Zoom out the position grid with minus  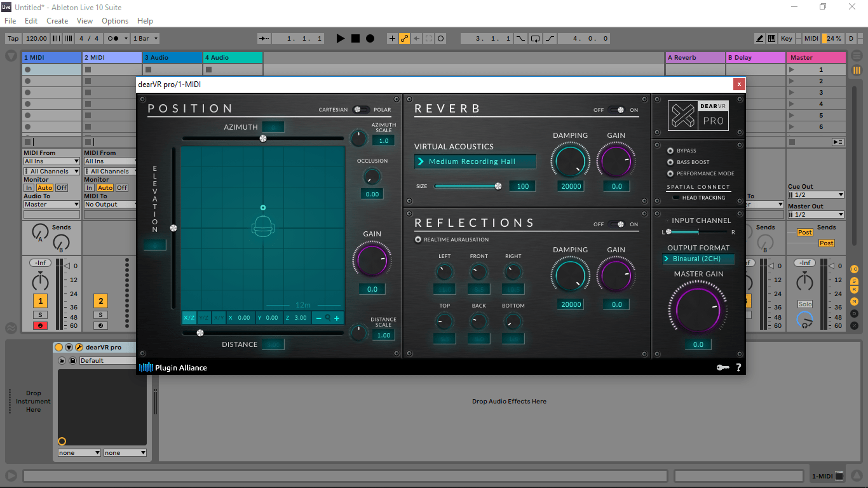319,318
